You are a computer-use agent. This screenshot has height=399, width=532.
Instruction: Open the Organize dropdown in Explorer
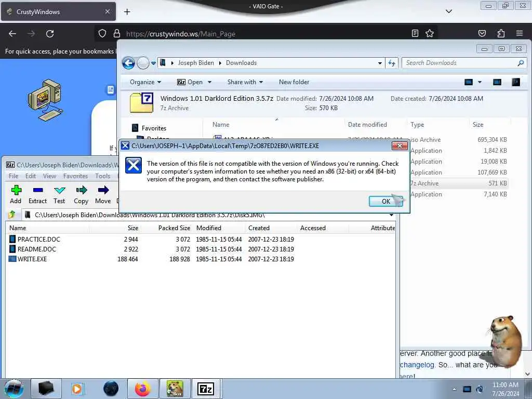click(145, 82)
